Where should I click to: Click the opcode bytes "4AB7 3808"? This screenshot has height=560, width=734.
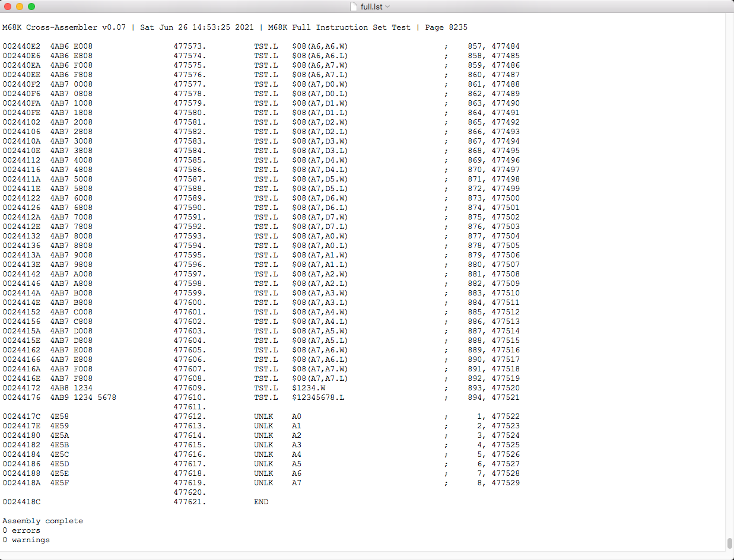click(71, 151)
